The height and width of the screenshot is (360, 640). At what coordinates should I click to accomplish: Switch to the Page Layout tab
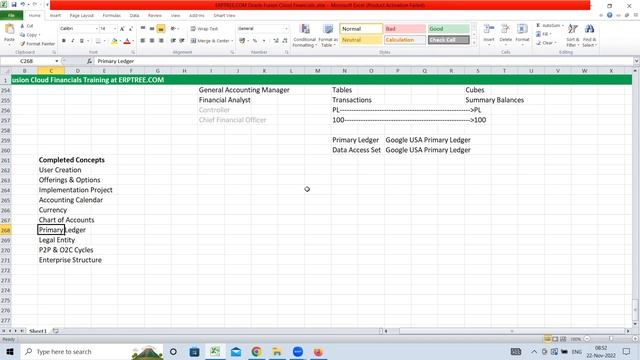(82, 16)
